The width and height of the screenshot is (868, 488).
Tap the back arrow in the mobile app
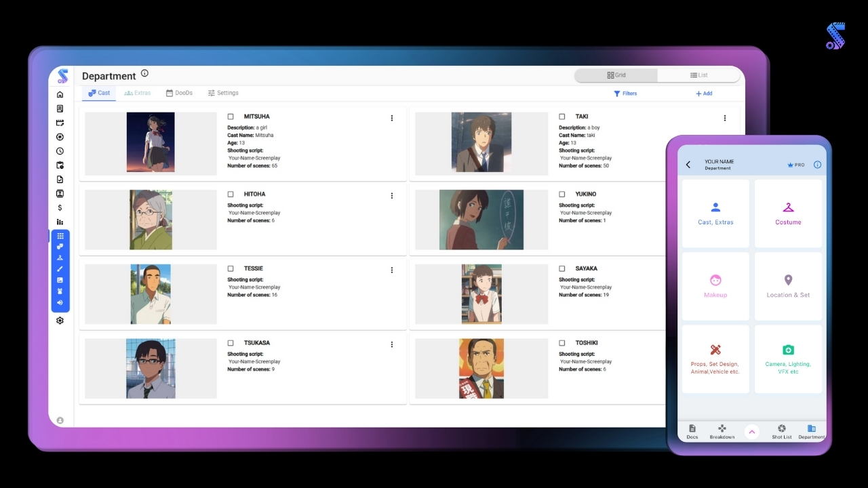pyautogui.click(x=688, y=165)
